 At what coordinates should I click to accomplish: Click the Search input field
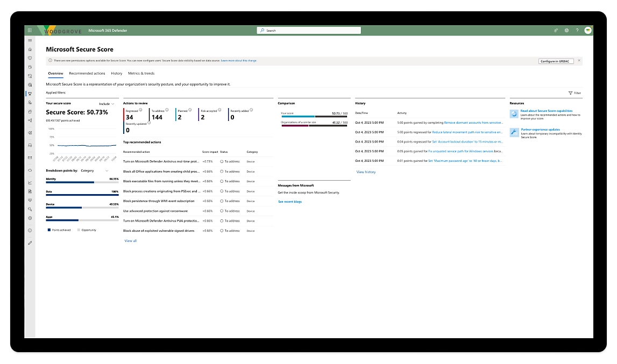[309, 31]
